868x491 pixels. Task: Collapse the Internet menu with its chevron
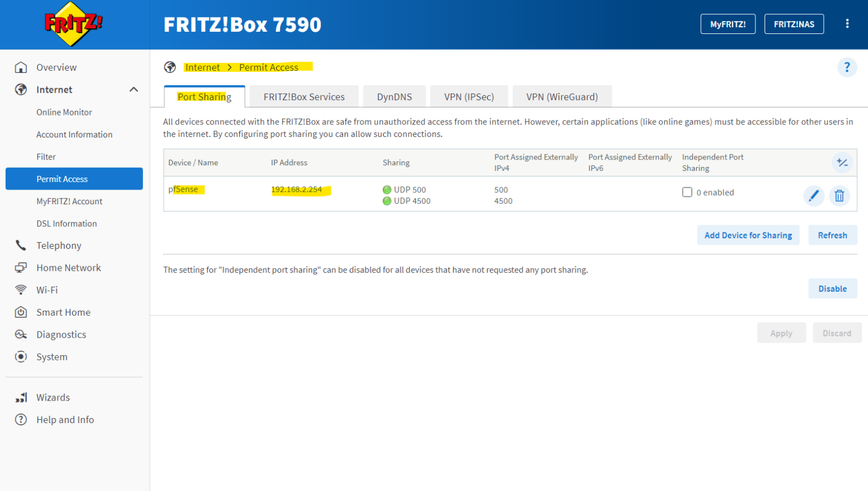[134, 89]
